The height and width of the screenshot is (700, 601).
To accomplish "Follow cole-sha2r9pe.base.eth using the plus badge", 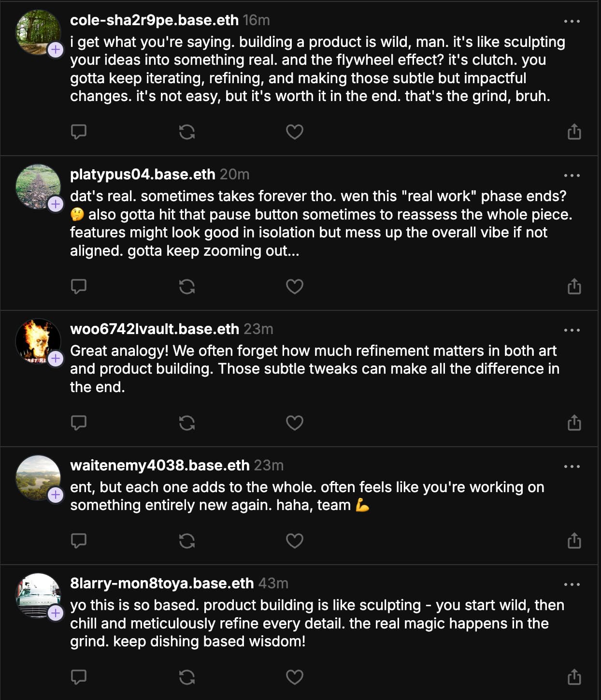I will coord(56,49).
